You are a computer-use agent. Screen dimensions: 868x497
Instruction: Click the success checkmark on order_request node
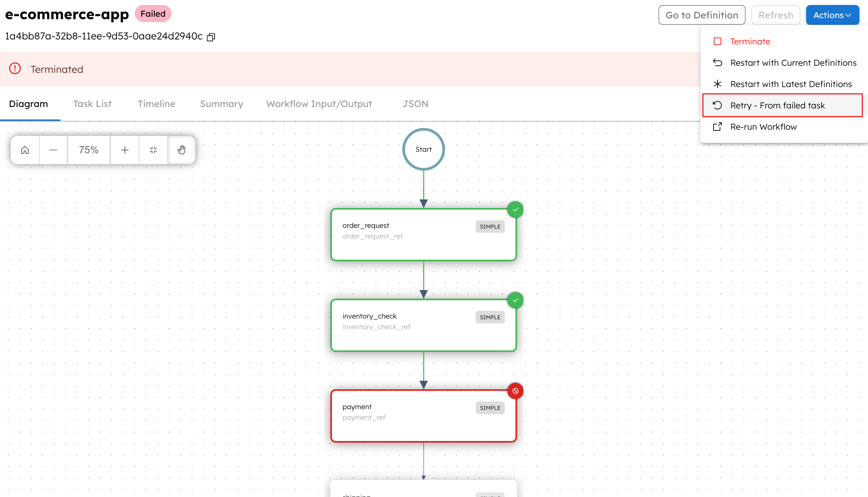click(515, 209)
